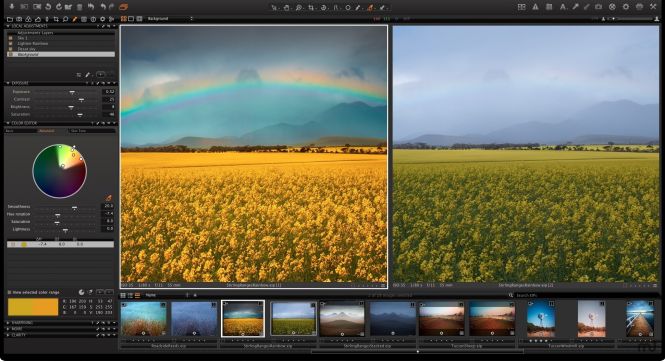This screenshot has height=362, width=665.
Task: Switch to multi-view viewer mode icon
Action: (123, 19)
